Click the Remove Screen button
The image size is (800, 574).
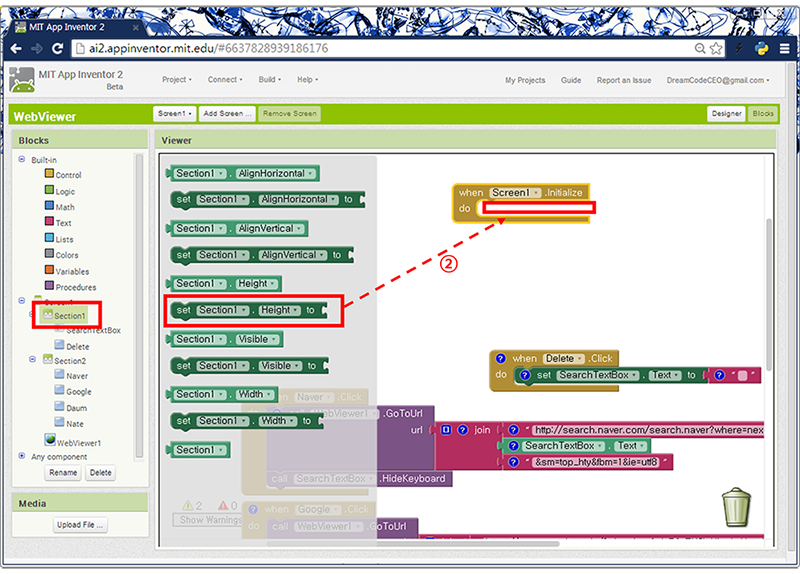coord(290,113)
